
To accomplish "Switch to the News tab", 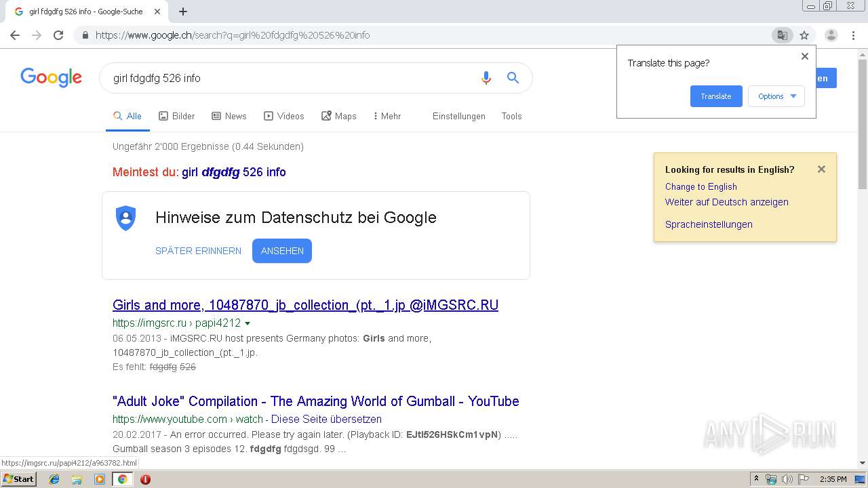I will [x=229, y=116].
